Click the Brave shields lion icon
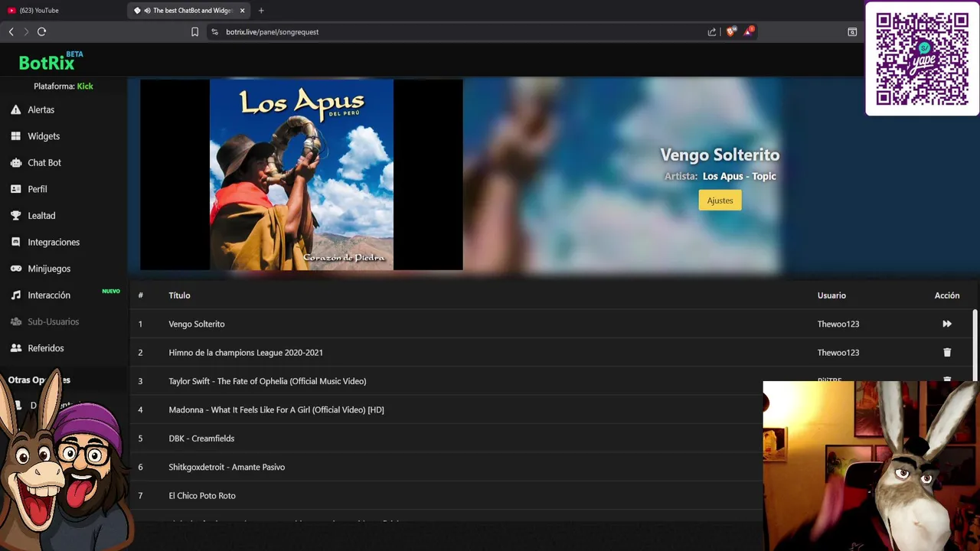Screen dimensions: 980x551 730,31
